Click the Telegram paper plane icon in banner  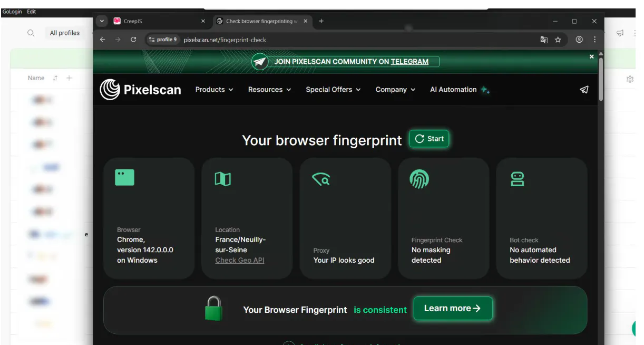pos(260,62)
